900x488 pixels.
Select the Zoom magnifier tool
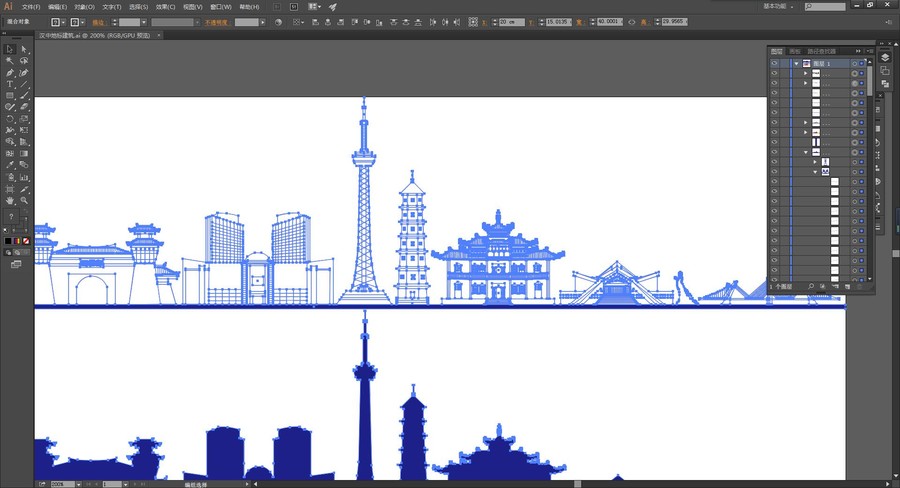(x=24, y=200)
